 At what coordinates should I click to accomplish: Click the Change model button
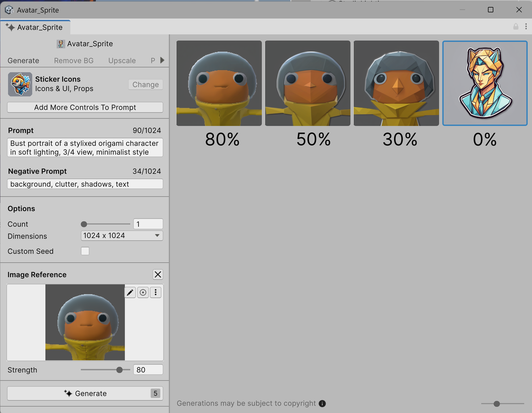pyautogui.click(x=146, y=85)
